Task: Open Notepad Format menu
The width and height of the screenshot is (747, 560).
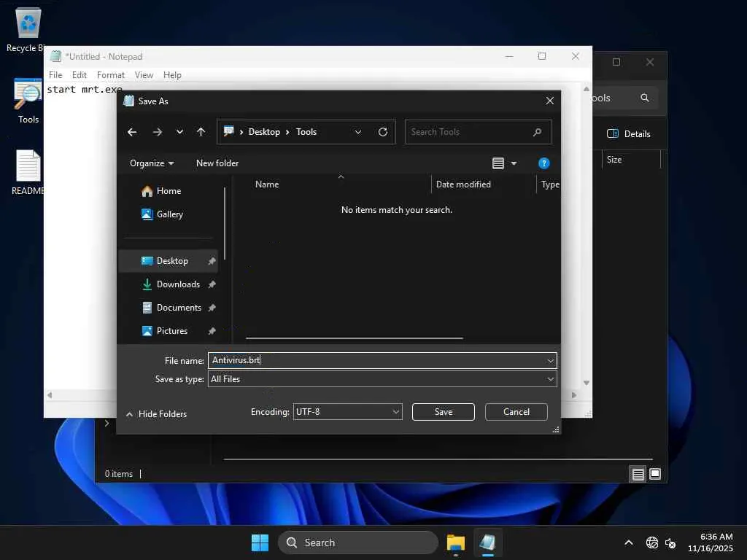Action: coord(111,75)
